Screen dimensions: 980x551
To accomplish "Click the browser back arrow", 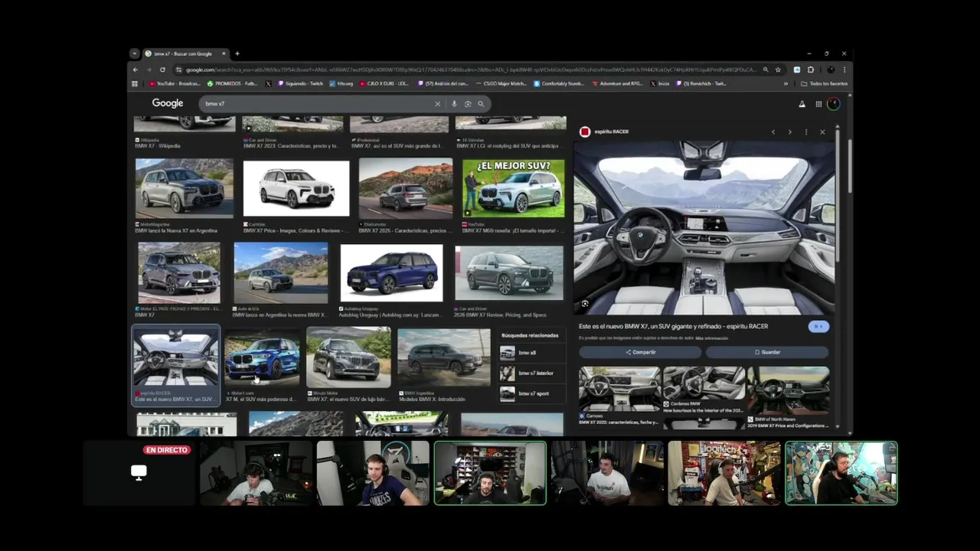I will tap(136, 70).
